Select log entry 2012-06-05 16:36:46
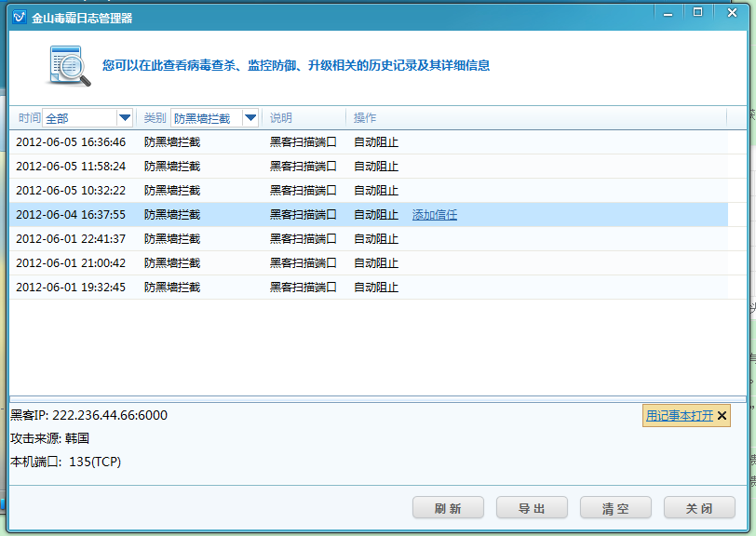The height and width of the screenshot is (536, 756). (x=369, y=142)
